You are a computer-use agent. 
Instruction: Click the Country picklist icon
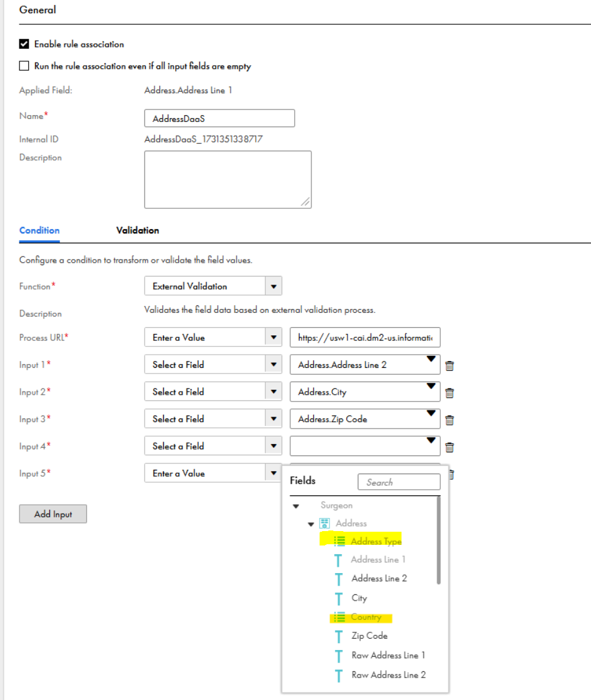[x=339, y=617]
